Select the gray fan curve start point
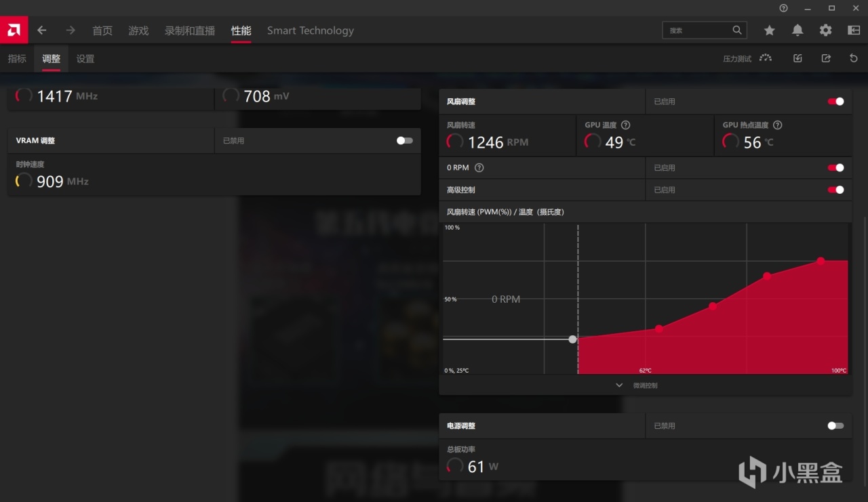 click(x=573, y=339)
